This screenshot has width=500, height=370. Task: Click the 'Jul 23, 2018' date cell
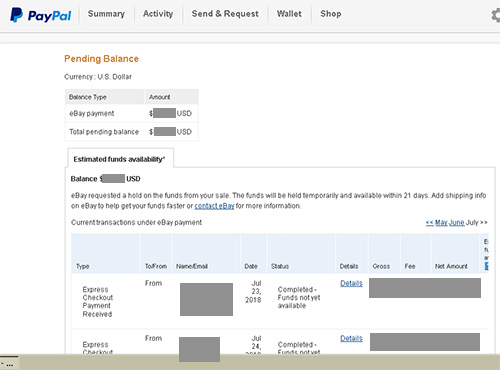tap(253, 292)
